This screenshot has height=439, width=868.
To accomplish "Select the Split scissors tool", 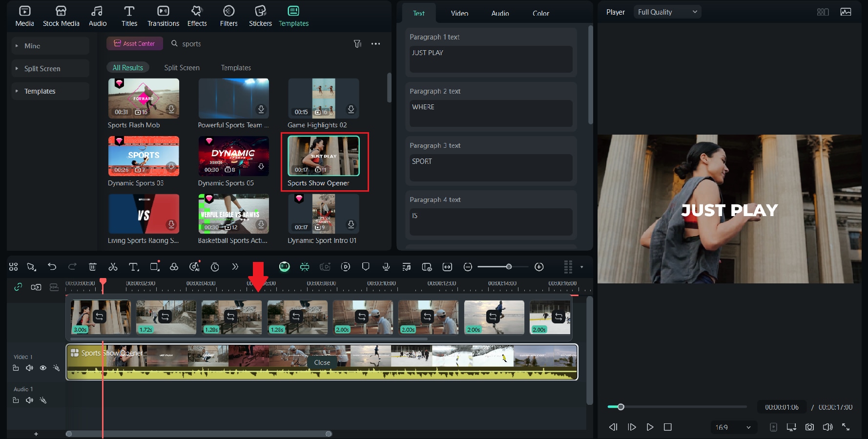I will pos(113,267).
